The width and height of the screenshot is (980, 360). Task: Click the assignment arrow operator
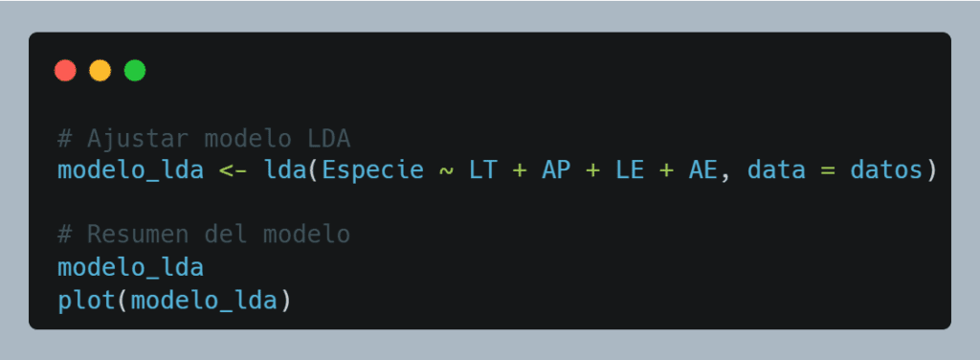click(234, 170)
